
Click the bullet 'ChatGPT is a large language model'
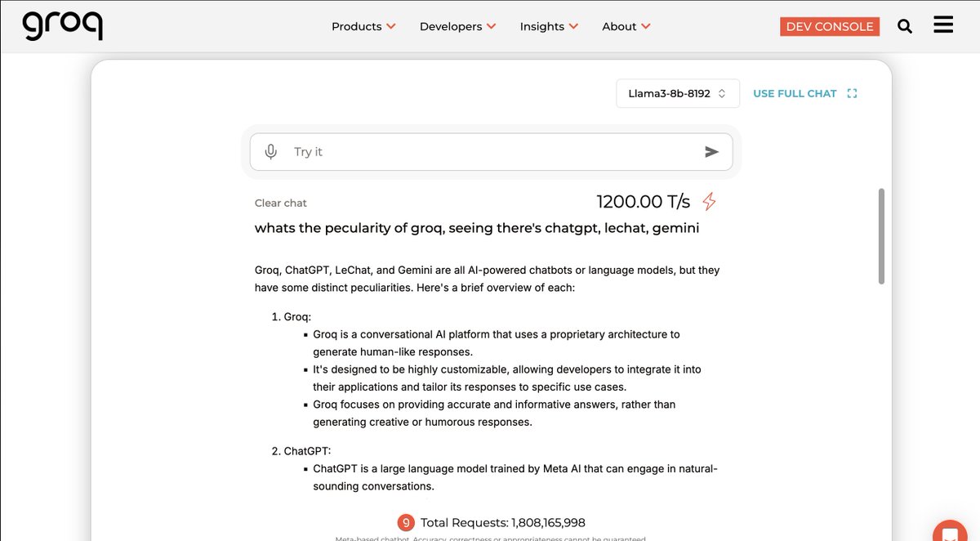[x=515, y=477]
